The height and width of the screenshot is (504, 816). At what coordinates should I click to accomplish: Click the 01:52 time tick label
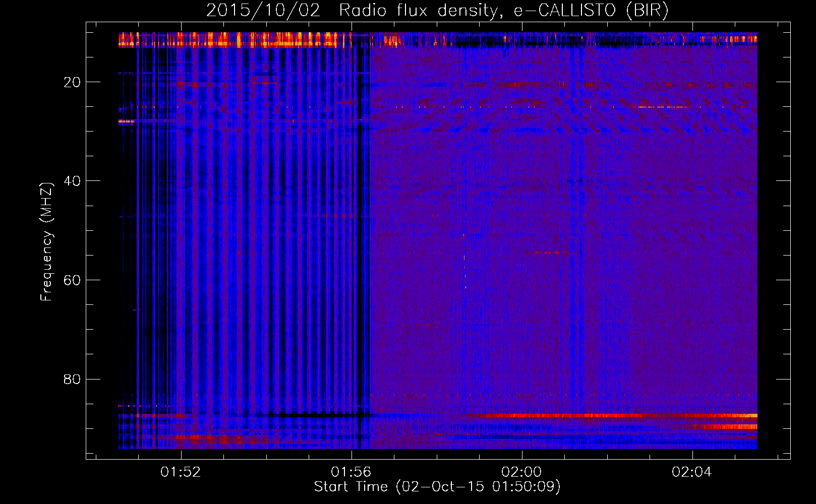(x=181, y=472)
